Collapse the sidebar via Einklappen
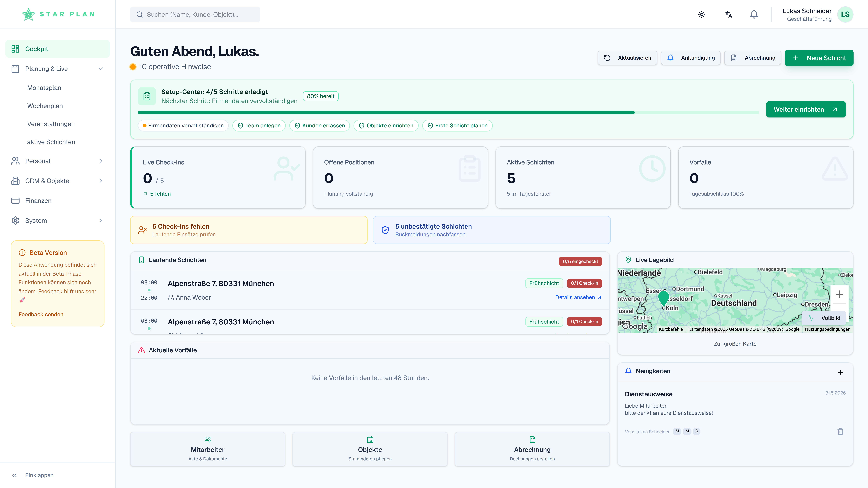 33,475
